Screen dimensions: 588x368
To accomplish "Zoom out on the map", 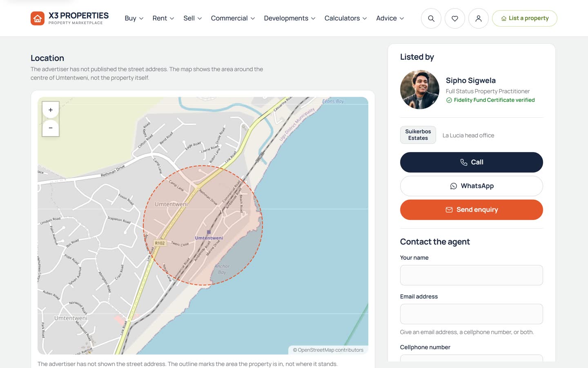I will [x=51, y=128].
